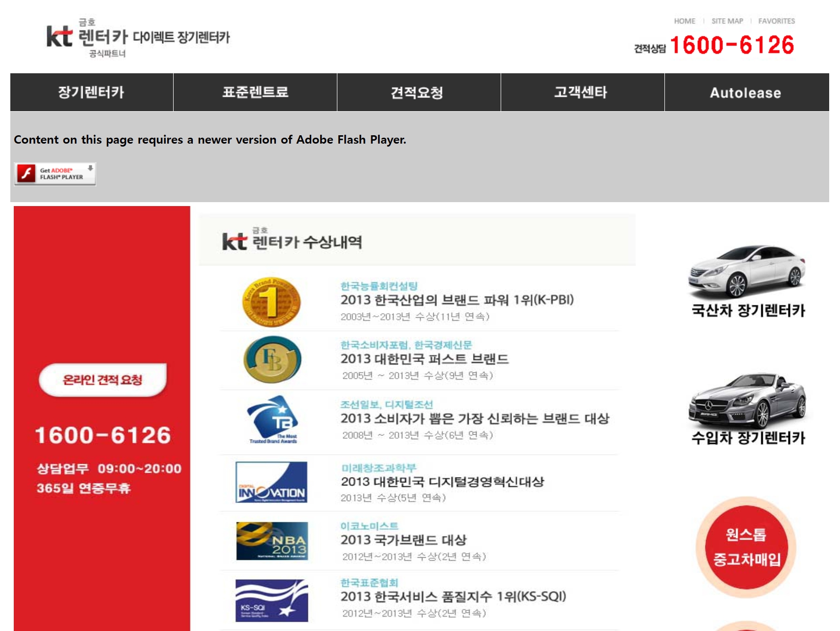Open the HOME link at top right
840x631 pixels.
click(685, 21)
